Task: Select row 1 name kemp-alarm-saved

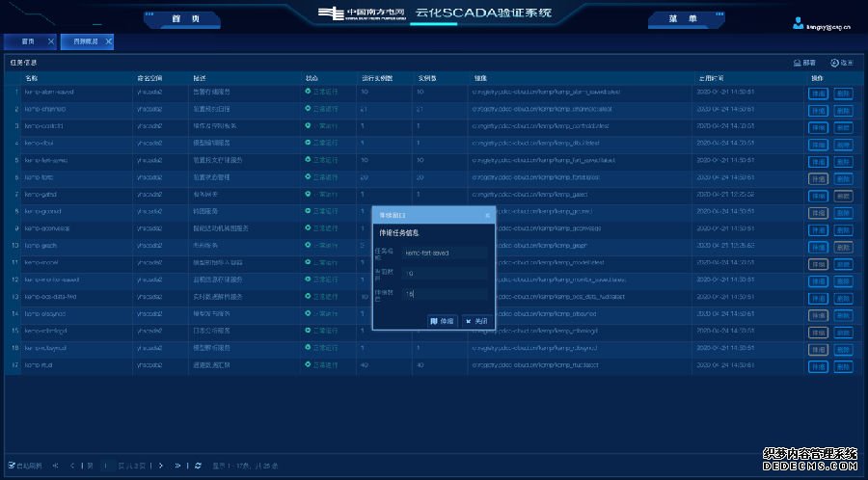Action: [49, 92]
